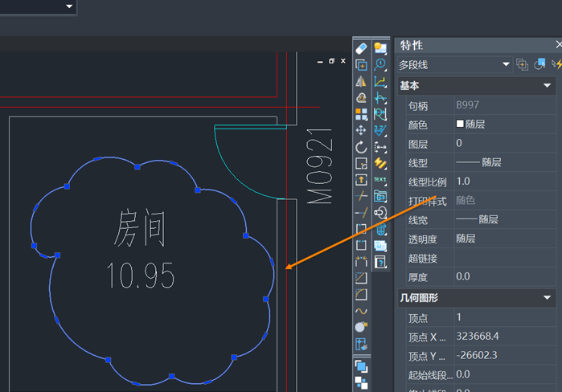The height and width of the screenshot is (392, 562).
Task: Minimize the drawing window
Action: [x=320, y=62]
